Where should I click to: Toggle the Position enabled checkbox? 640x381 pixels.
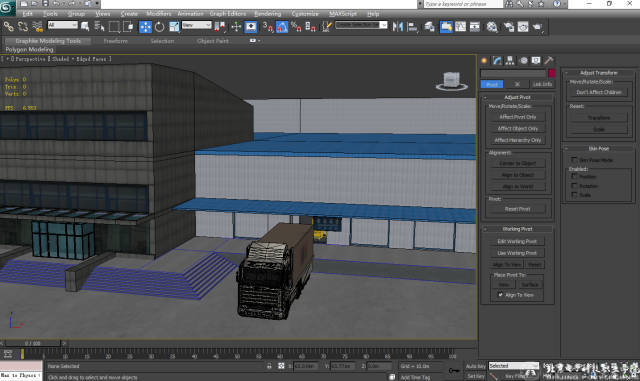click(x=574, y=176)
